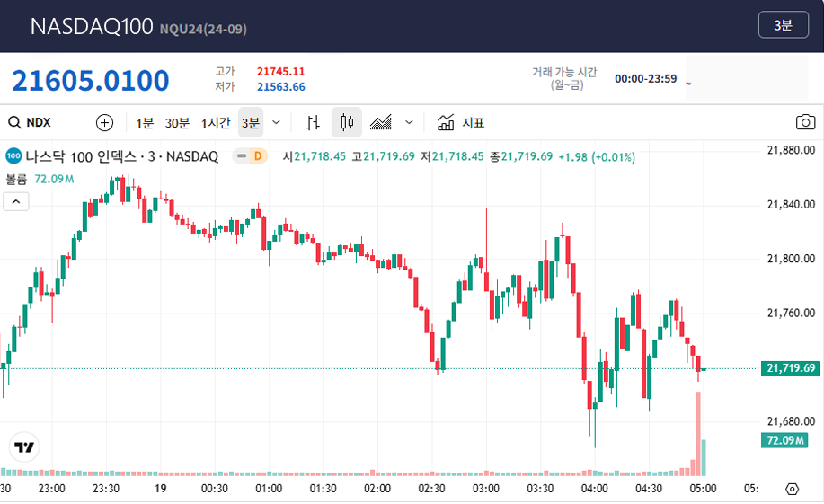Collapse the legend with up chevron

point(16,202)
